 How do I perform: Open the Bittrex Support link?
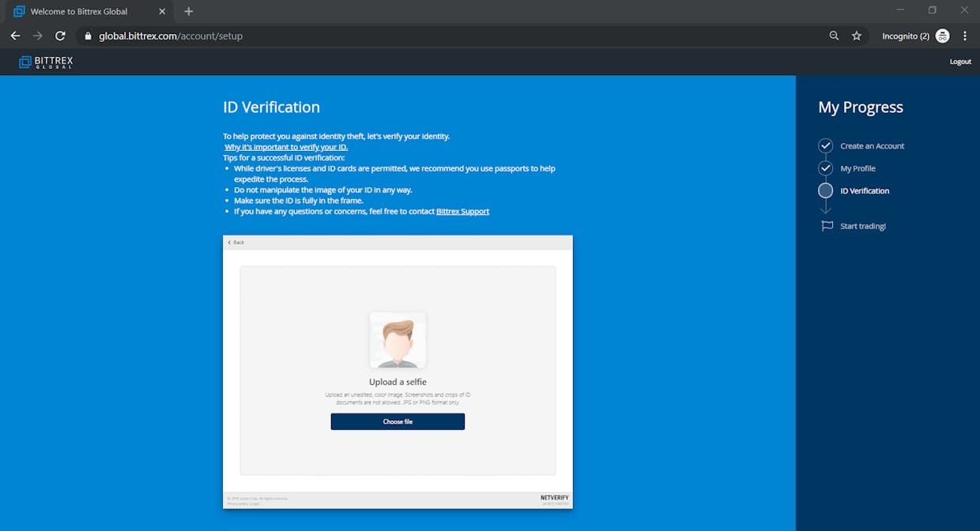click(462, 211)
